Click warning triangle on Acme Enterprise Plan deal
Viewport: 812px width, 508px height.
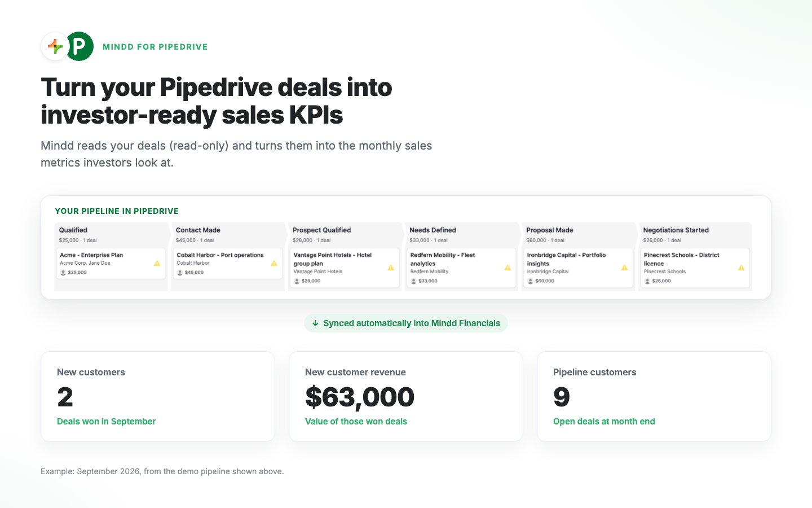click(x=157, y=264)
